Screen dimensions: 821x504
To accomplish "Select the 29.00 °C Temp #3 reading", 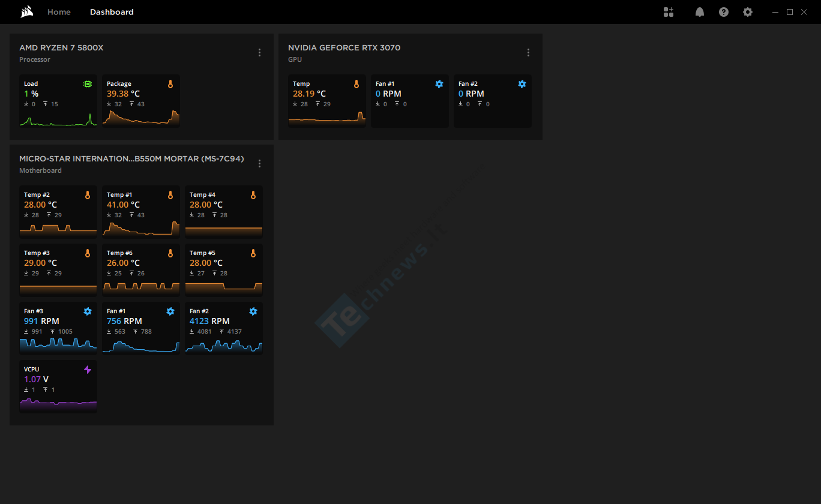I will coord(40,263).
